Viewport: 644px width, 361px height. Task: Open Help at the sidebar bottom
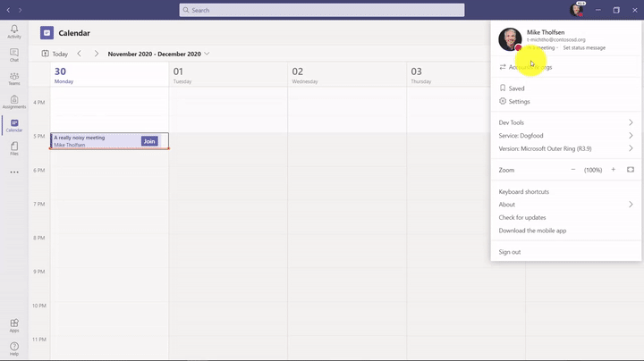coord(14,348)
